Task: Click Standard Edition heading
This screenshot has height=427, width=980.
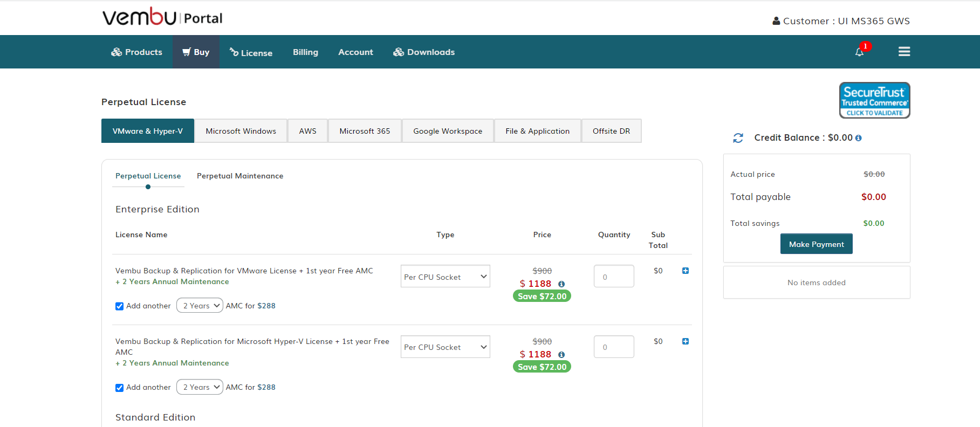Action: point(155,417)
